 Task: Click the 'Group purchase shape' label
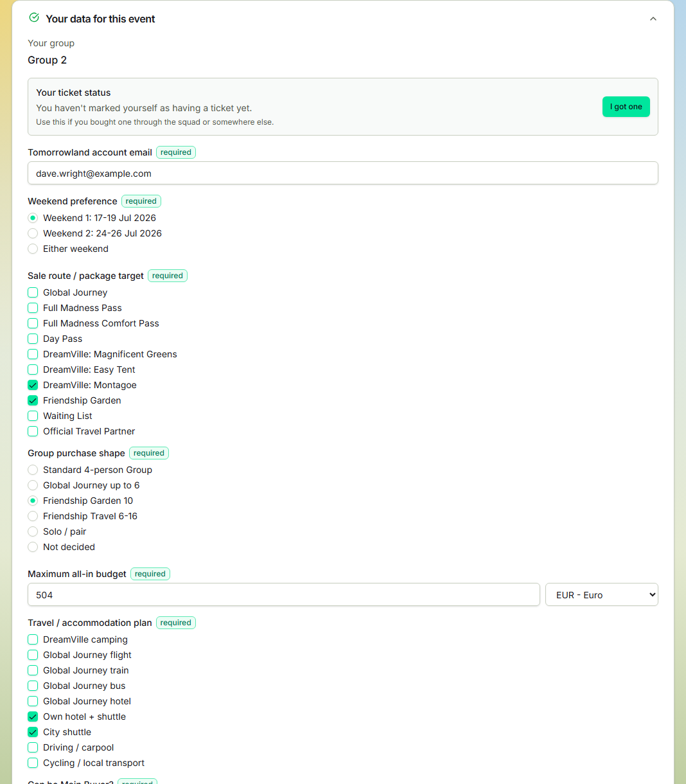[76, 453]
